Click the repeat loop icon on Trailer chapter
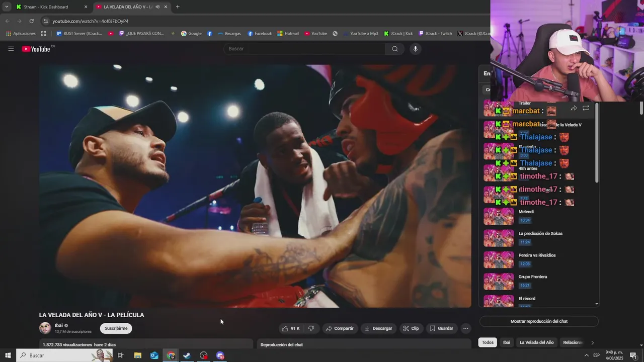Screen dimensions: 644x362 tap(586, 108)
